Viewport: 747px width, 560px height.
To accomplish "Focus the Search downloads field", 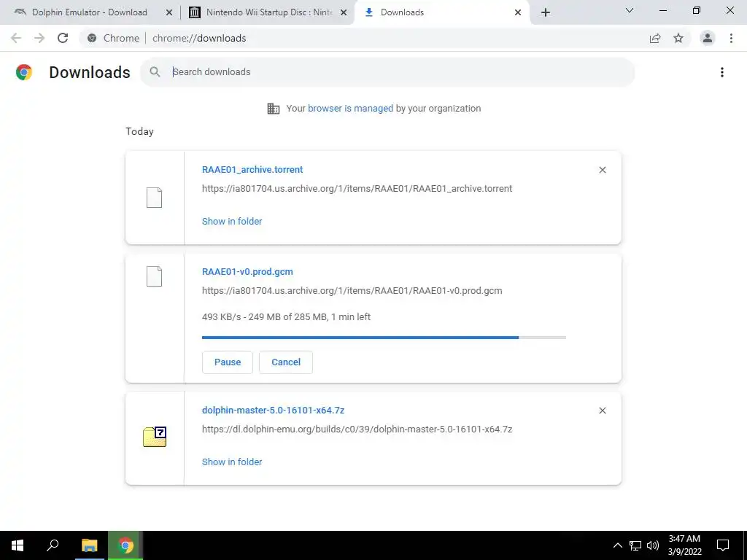I will point(387,72).
